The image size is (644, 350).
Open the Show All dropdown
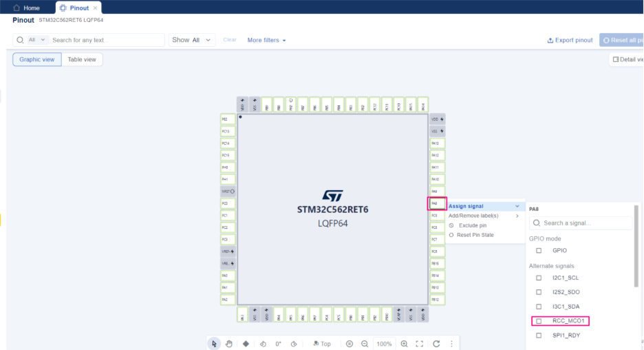tap(192, 40)
